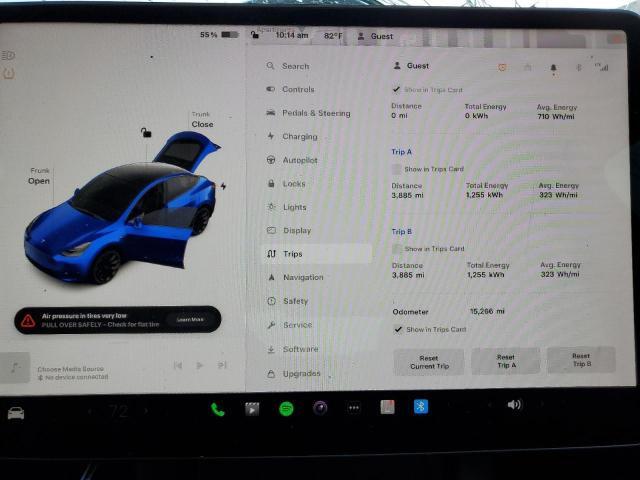Tap the headlight indicator icon
This screenshot has width=640, height=480.
[8, 56]
